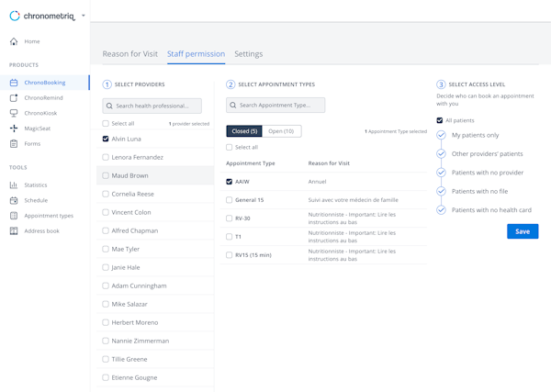
Task: Open ChronoKiosk product icon
Action: pyautogui.click(x=14, y=113)
